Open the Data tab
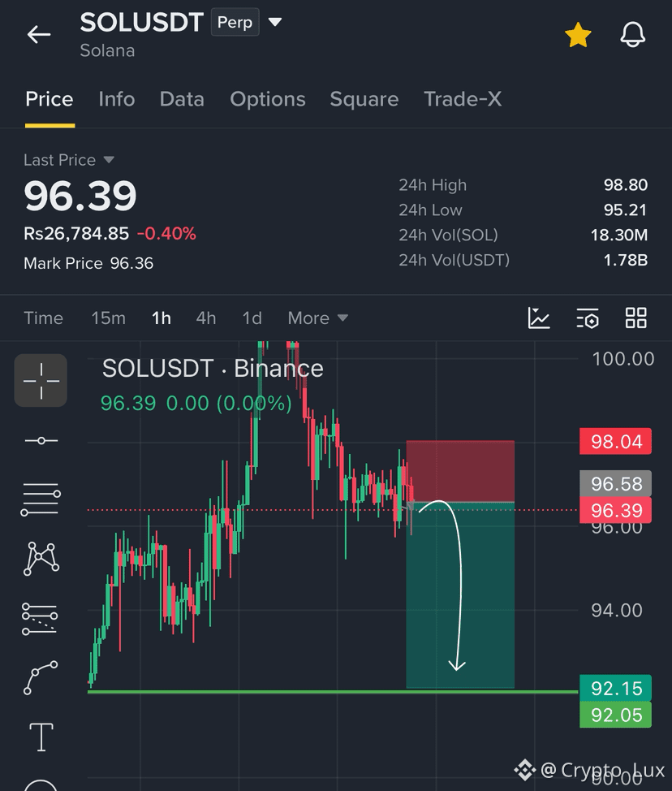 182,99
